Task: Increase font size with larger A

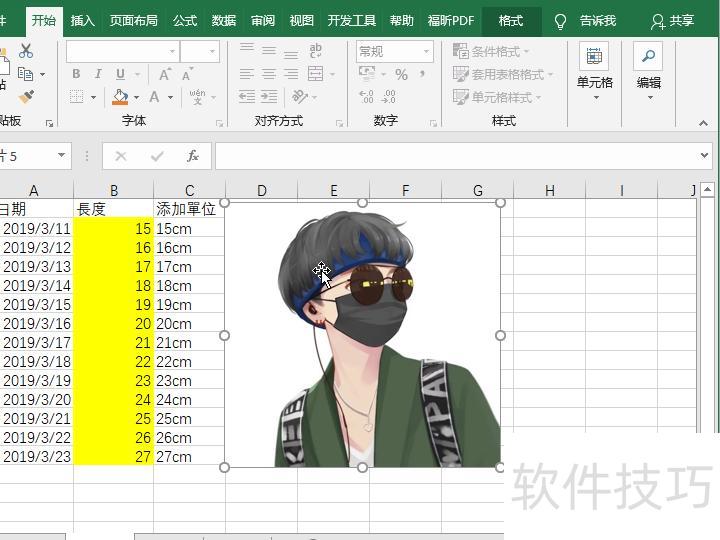Action: click(165, 74)
